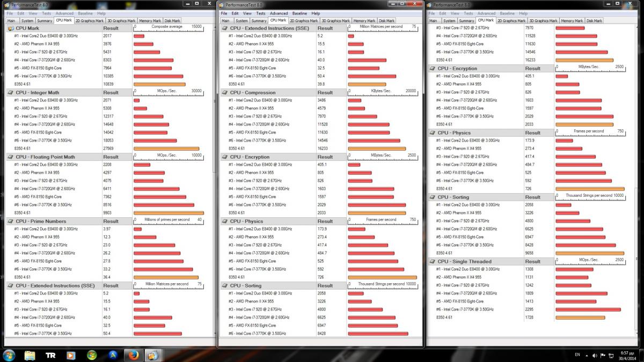Switch to 2D Graphics Mark tab in left window
This screenshot has height=362, width=644.
click(90, 21)
